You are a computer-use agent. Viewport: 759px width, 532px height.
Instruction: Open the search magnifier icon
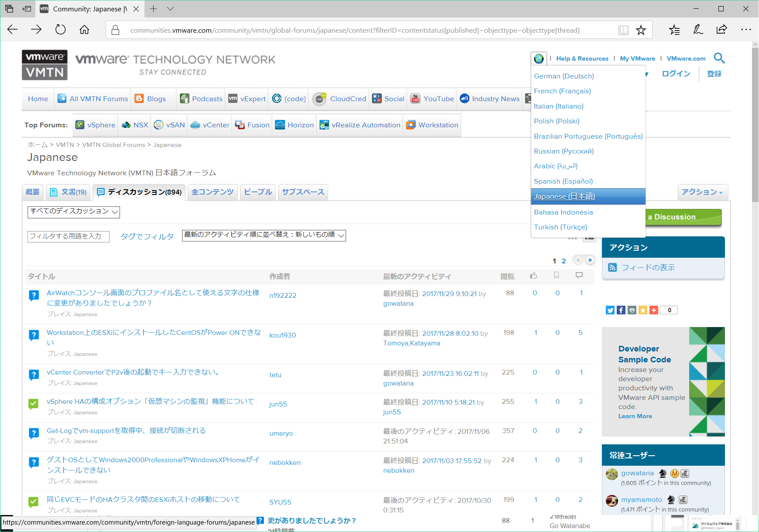pos(719,58)
